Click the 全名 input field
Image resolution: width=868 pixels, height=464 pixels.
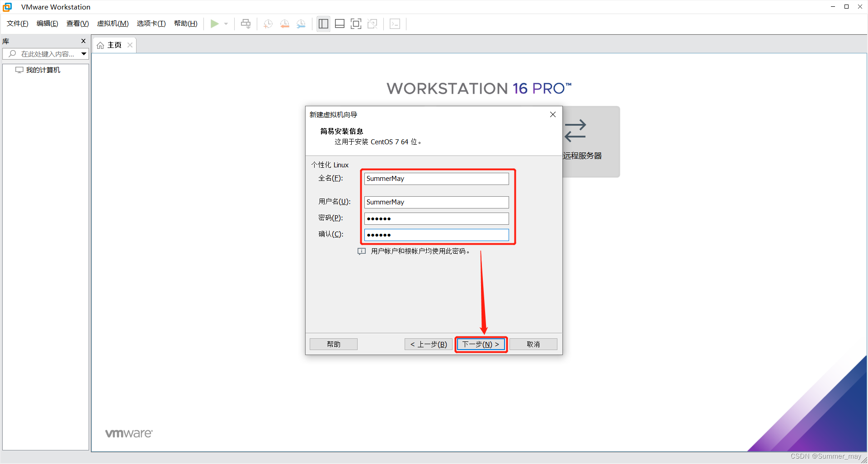coord(436,179)
